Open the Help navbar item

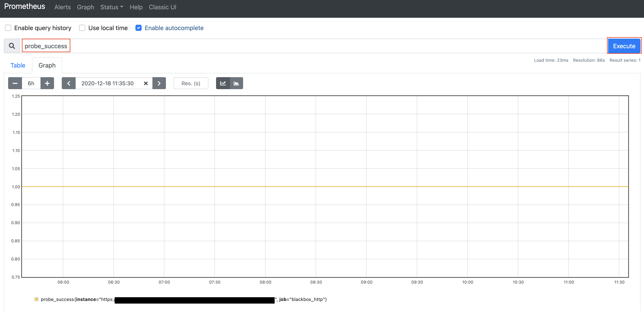136,7
